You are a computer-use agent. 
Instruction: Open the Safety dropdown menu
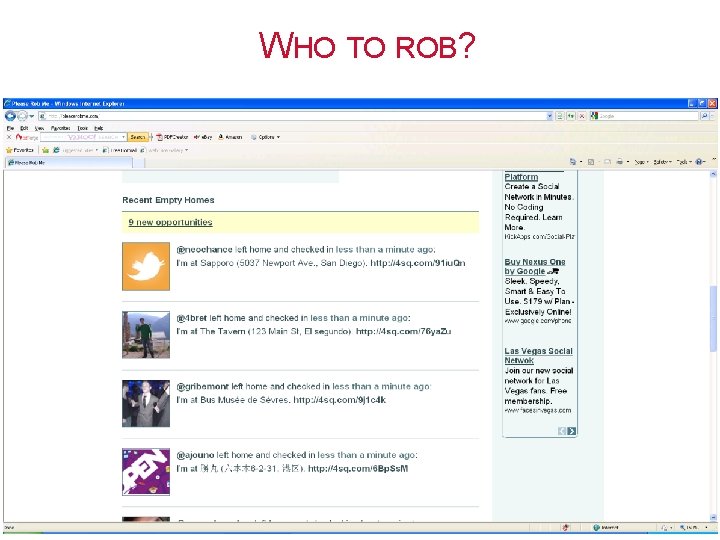tap(662, 162)
